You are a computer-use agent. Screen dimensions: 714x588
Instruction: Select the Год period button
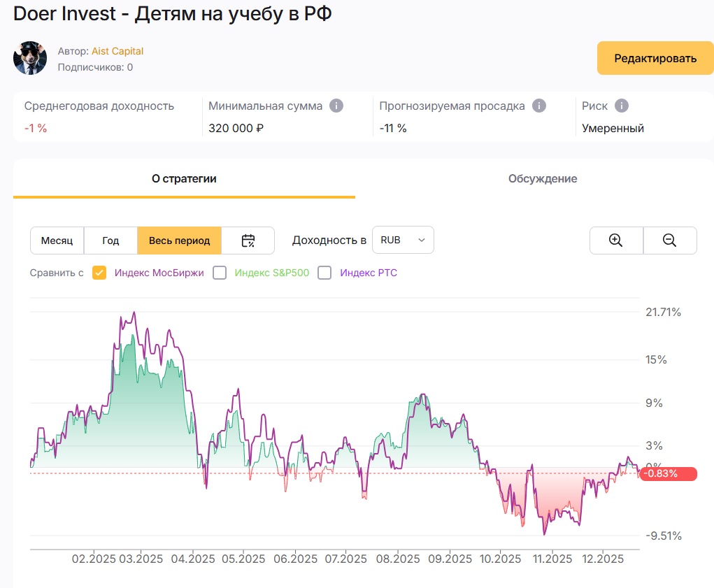tap(110, 241)
